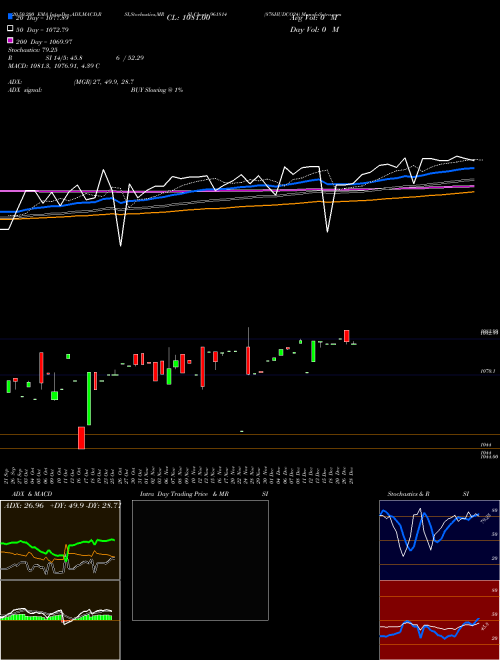Click the white 50 Day EMA legend swatch
500x660 pixels.
[x=10, y=29]
